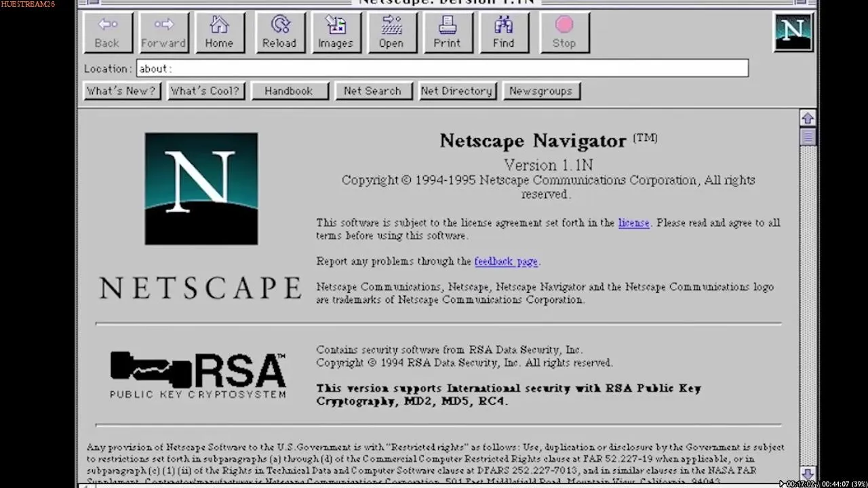
Task: Click the Back toolbar button
Action: pos(107,33)
